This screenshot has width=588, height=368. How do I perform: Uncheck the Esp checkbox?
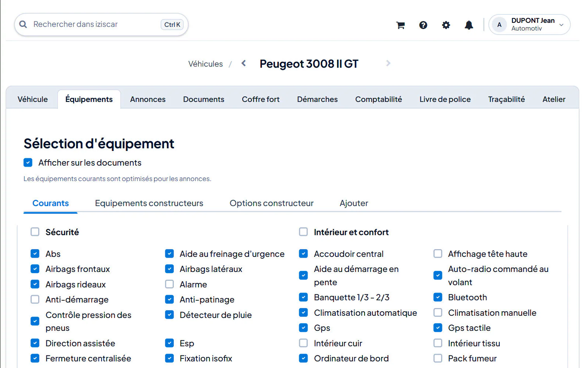tap(169, 343)
